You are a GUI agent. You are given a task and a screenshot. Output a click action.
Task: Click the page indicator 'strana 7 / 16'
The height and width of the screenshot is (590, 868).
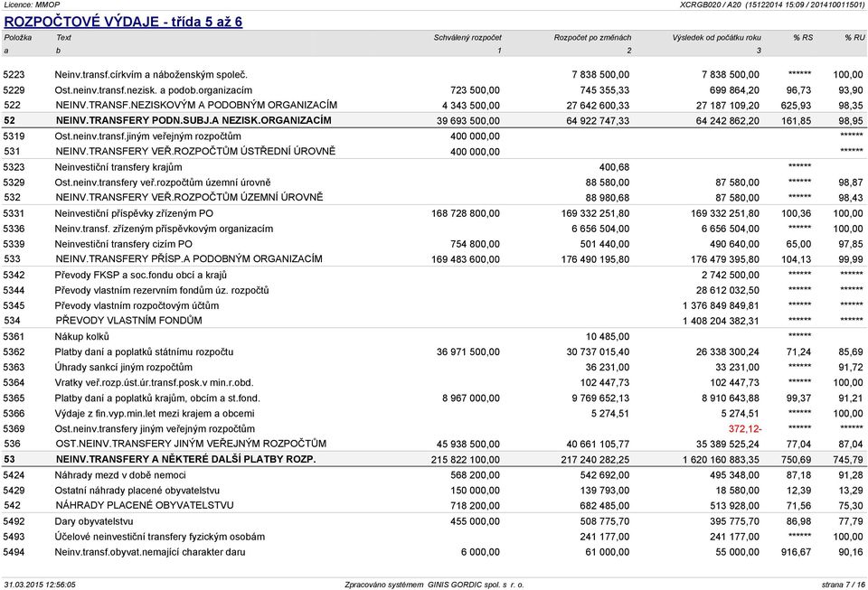(843, 585)
